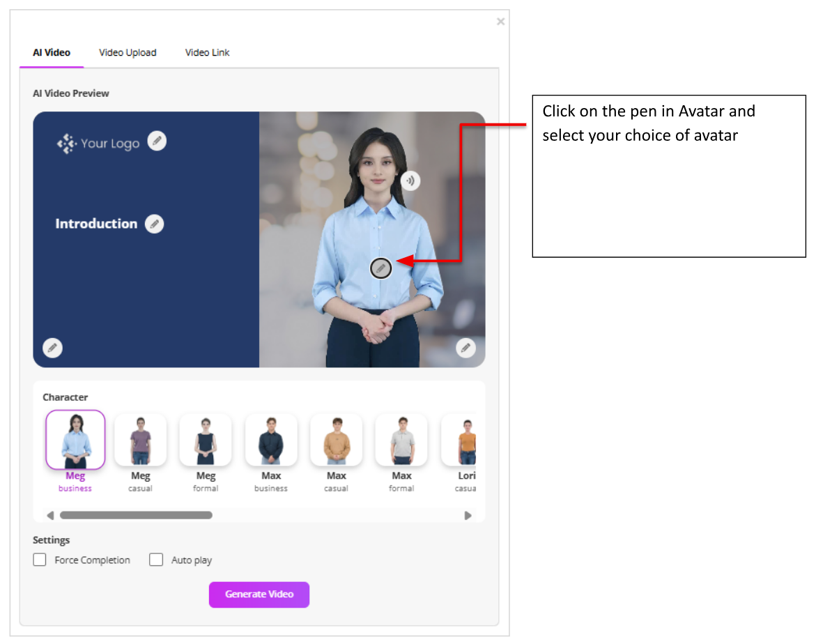Open the avatar voice sound icon
Viewport: 816px width, 644px height.
coord(410,181)
